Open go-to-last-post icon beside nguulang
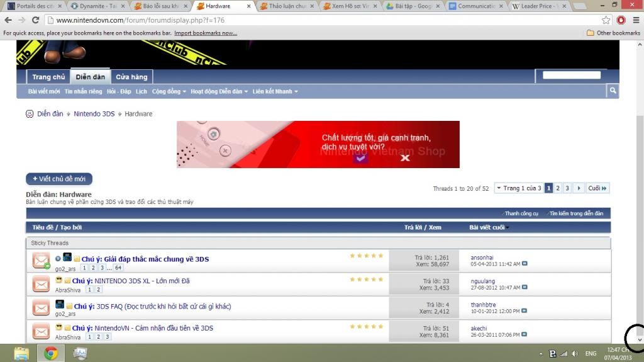Screen dimensions: 644x362 coord(525,287)
